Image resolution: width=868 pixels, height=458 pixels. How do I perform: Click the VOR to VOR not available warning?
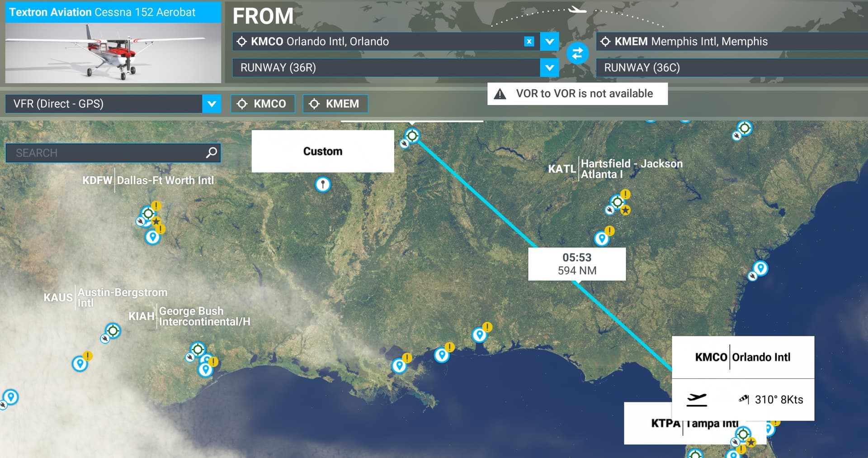[x=577, y=94]
